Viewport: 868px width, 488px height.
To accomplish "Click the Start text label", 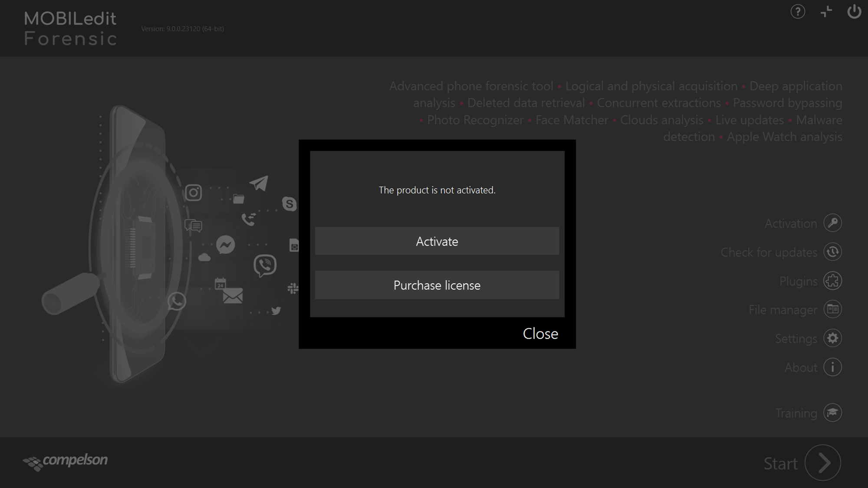I will tap(780, 464).
